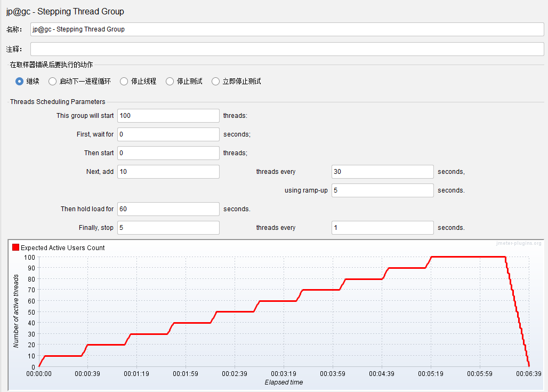The height and width of the screenshot is (392, 548).
Task: Click the 注释 comment input field
Action: click(287, 50)
